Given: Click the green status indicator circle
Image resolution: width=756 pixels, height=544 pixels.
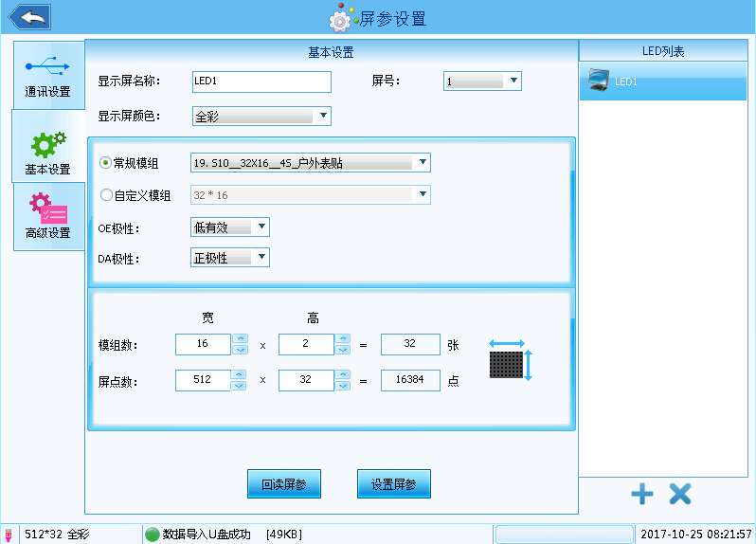Looking at the screenshot, I should click(153, 535).
